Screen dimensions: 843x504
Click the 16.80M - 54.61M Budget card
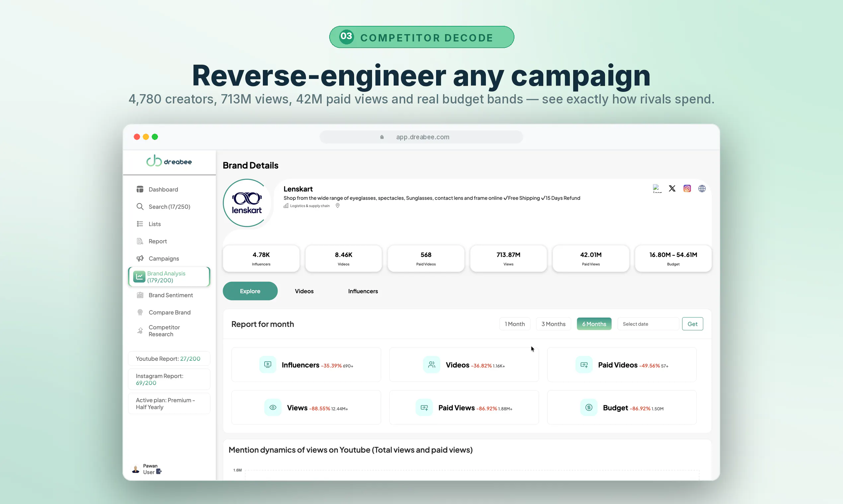[x=673, y=258]
